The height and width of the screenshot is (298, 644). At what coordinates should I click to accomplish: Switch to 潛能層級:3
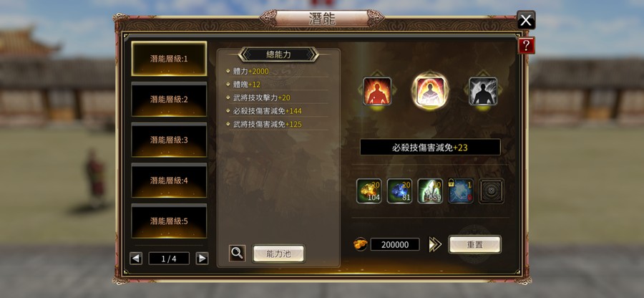point(169,140)
